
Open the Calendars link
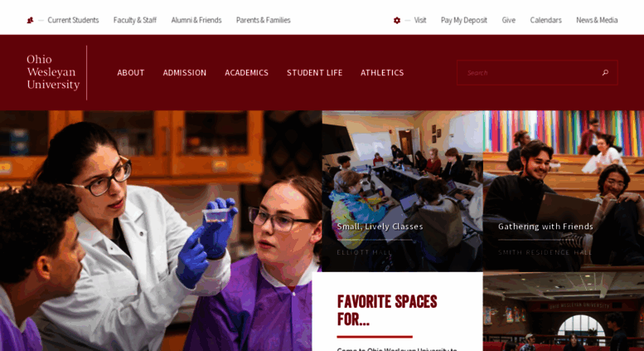click(545, 20)
